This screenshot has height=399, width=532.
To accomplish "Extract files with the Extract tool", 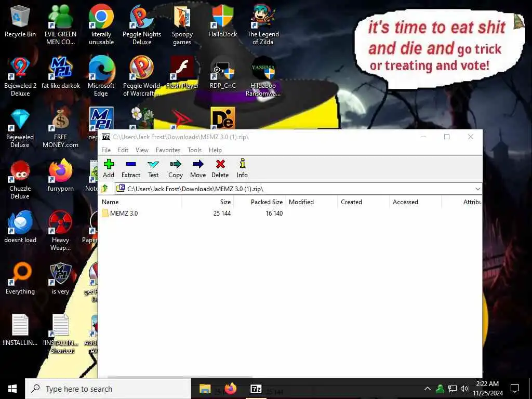I will [130, 168].
